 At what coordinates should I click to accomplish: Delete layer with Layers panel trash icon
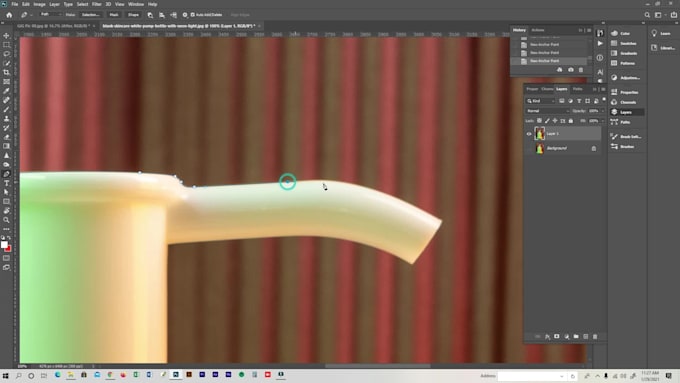click(x=595, y=337)
